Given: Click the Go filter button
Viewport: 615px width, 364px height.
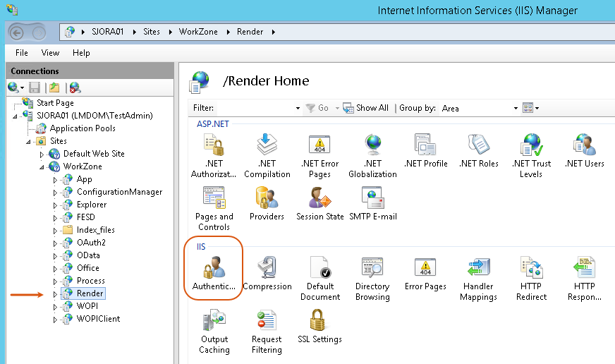Looking at the screenshot, I should [317, 108].
